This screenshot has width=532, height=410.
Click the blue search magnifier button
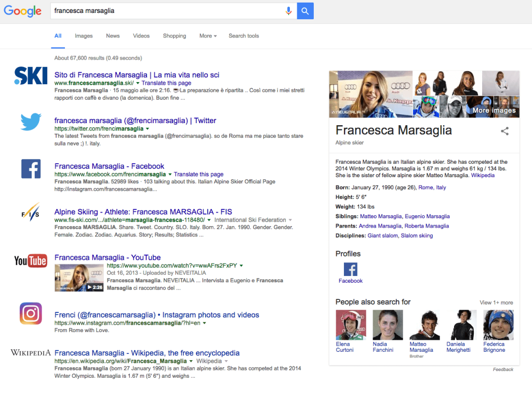(x=305, y=11)
